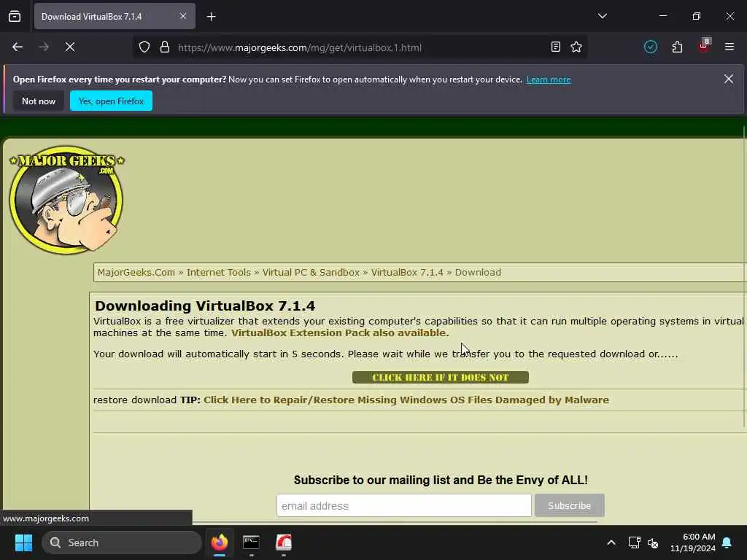
Task: Open VirtualBox Extension Pack also available link
Action: [x=338, y=332]
